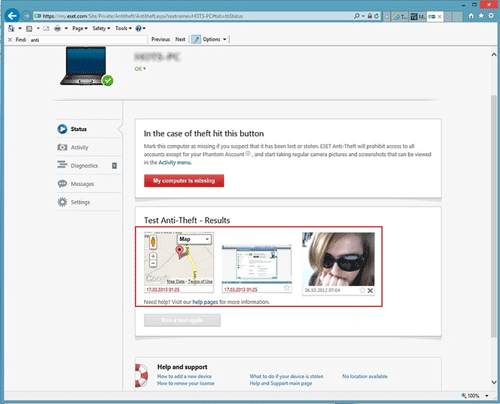500x404 pixels.
Task: Click Next in the Find bar
Action: 180,39
